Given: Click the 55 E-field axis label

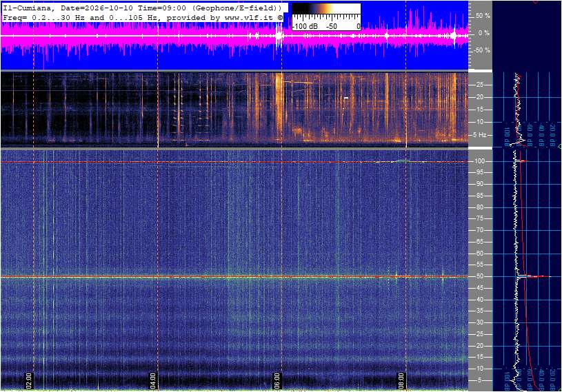Looking at the screenshot, I should pos(479,265).
